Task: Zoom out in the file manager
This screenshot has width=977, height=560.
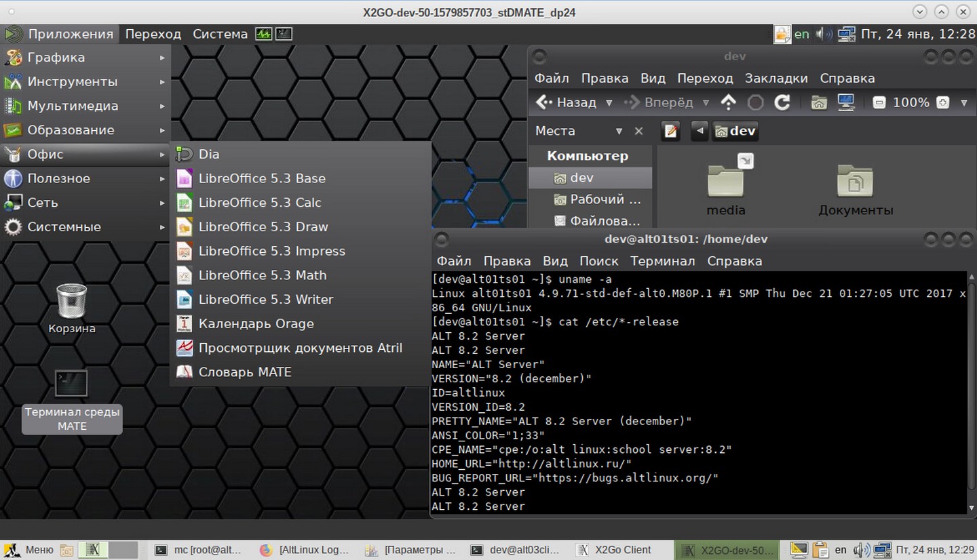Action: point(879,103)
